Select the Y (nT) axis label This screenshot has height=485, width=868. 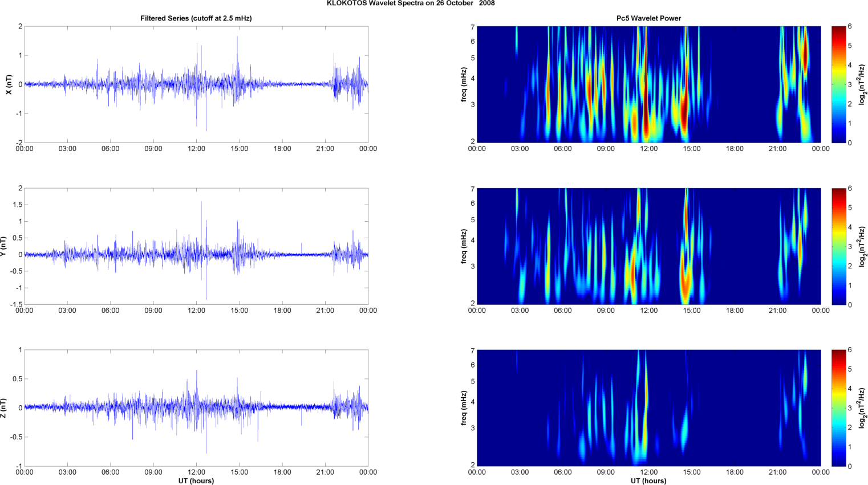click(3, 246)
